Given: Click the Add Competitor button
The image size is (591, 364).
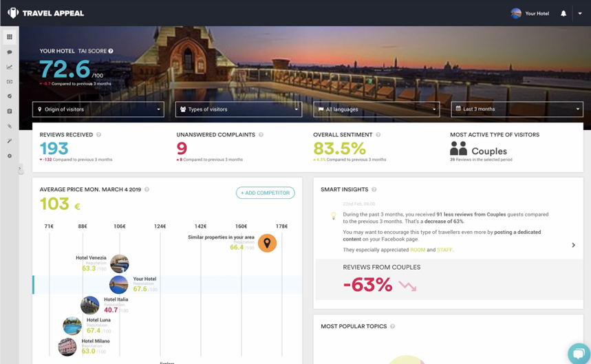Looking at the screenshot, I should tap(266, 193).
